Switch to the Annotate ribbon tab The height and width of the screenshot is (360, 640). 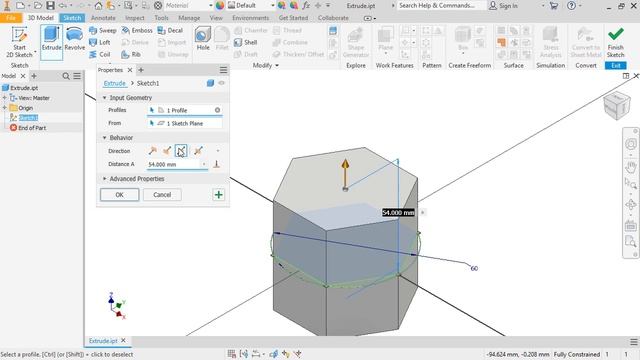pos(103,18)
